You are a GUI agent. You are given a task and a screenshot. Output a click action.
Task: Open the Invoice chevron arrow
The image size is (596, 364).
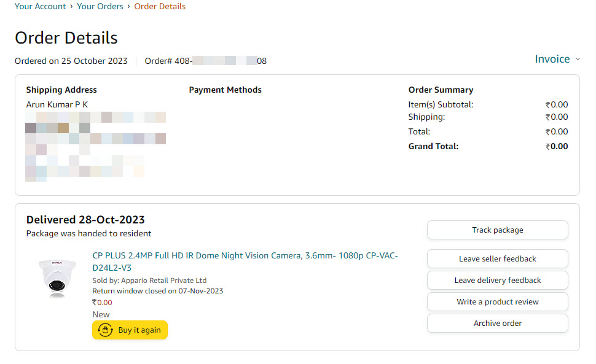tap(578, 59)
